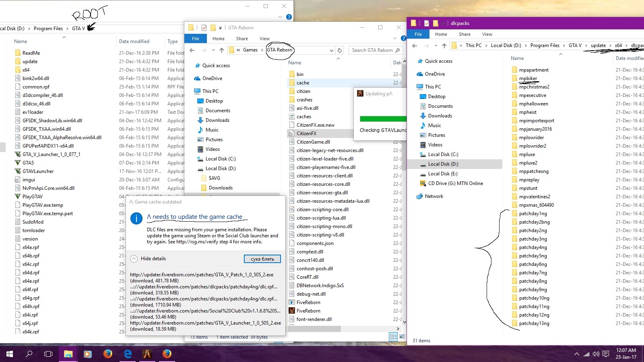Click the Properties icon in GTA Reborn title bar

click(x=204, y=28)
